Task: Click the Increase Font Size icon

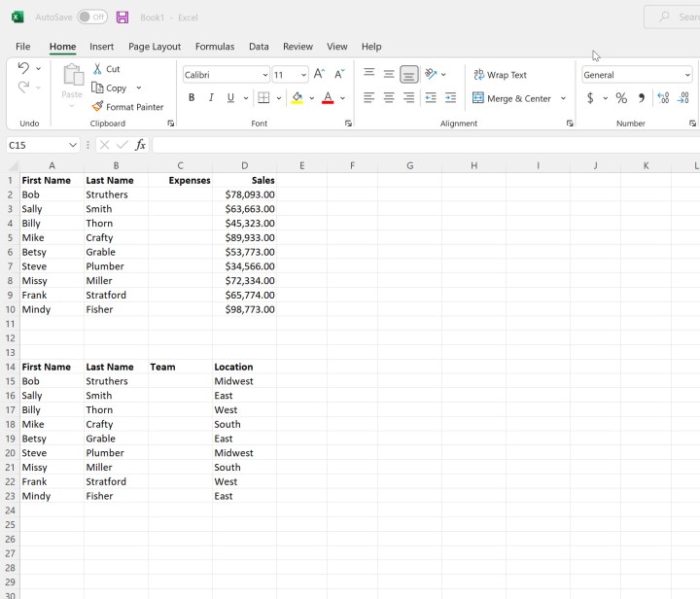Action: [319, 75]
